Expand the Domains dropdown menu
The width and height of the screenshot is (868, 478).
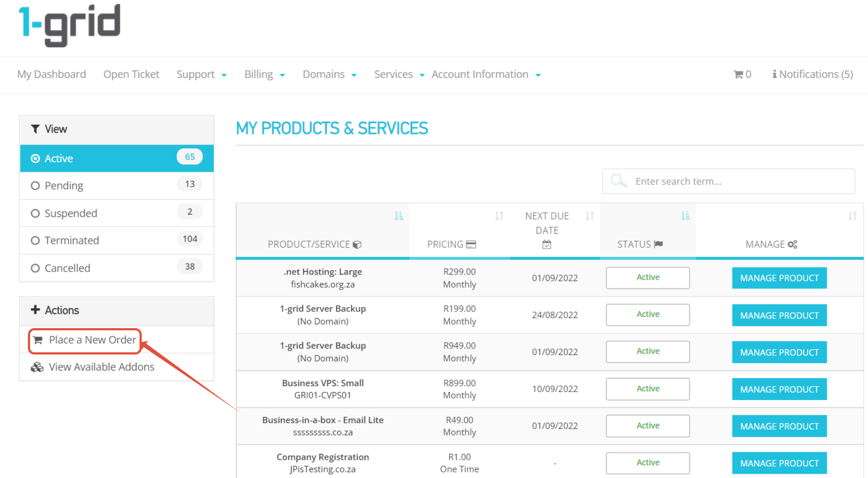(330, 75)
